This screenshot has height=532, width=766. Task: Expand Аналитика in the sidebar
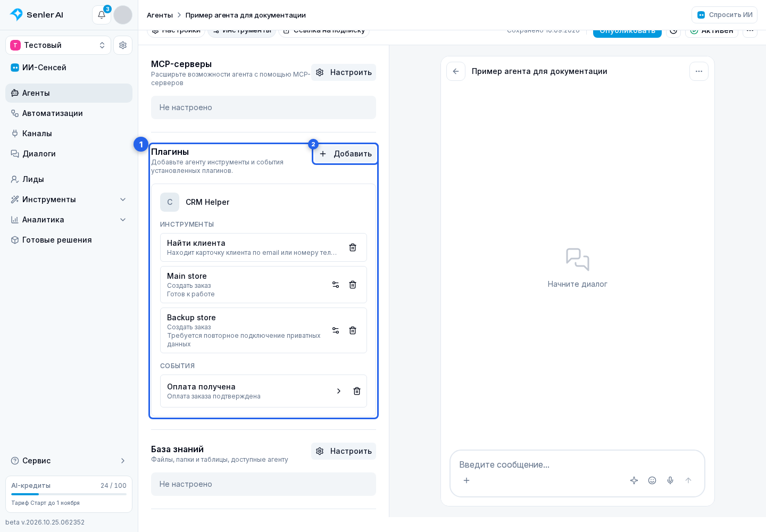[69, 220]
